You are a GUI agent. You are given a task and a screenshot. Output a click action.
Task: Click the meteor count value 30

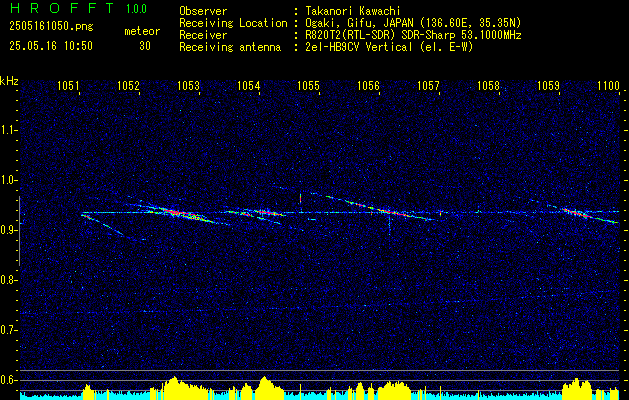click(x=145, y=46)
